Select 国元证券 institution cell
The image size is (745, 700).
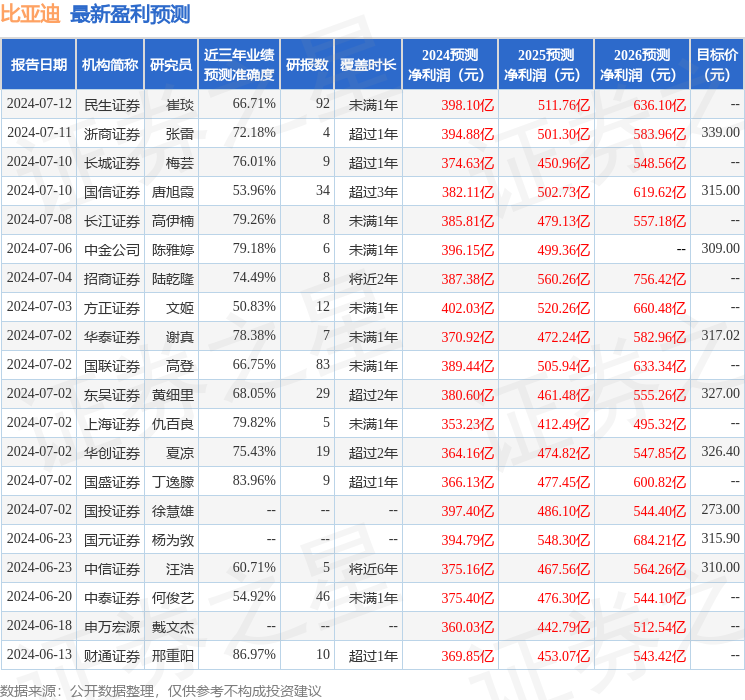[x=112, y=540]
